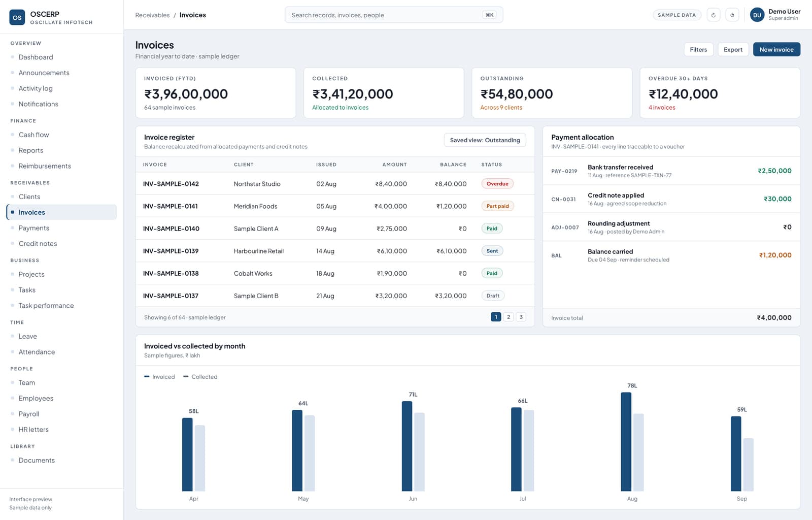Sort by the BALANCE column header
This screenshot has height=520, width=812.
point(453,165)
